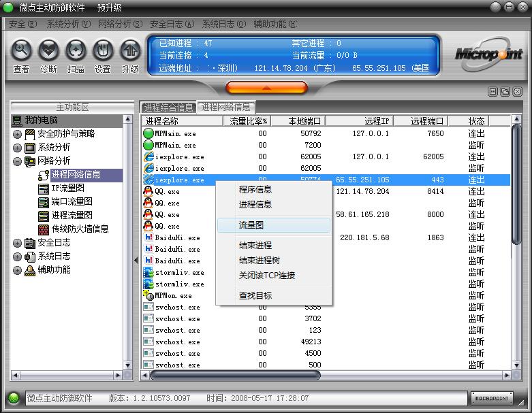Switch to the 进程综合信息 tab
This screenshot has width=532, height=413.
click(x=169, y=108)
